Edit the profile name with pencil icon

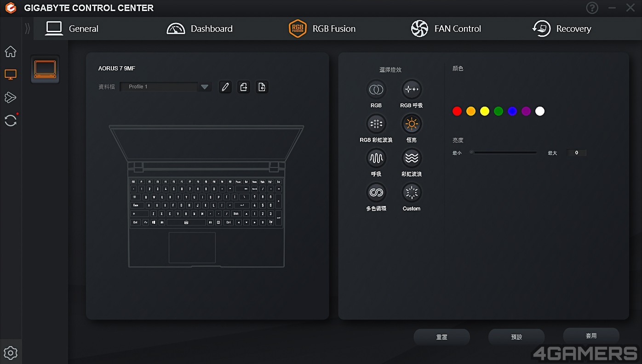(x=225, y=87)
